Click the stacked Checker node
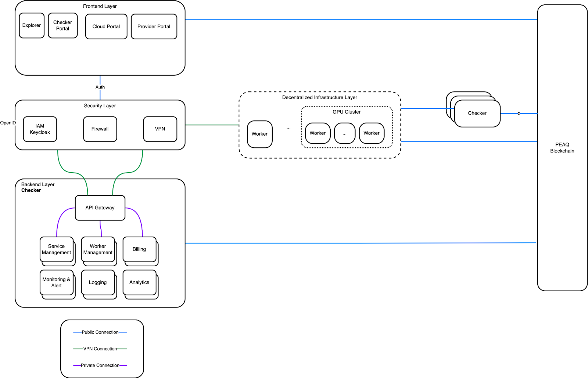588x378 pixels. click(477, 113)
